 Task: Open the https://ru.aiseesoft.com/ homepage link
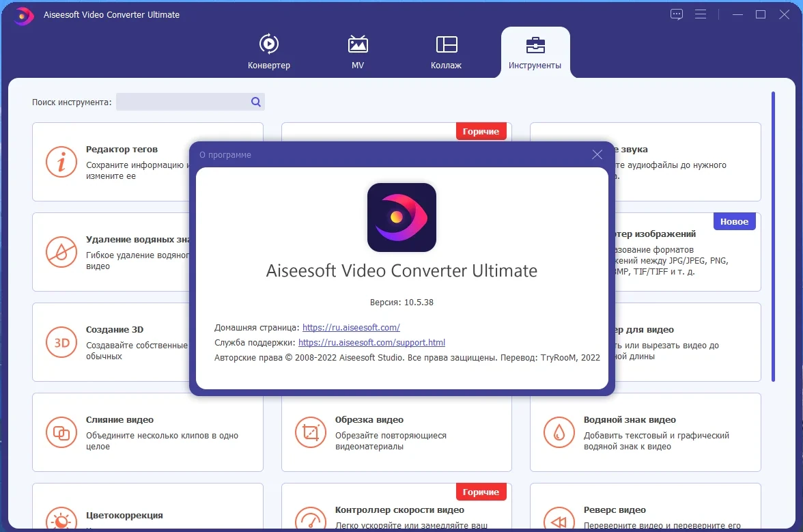point(351,327)
